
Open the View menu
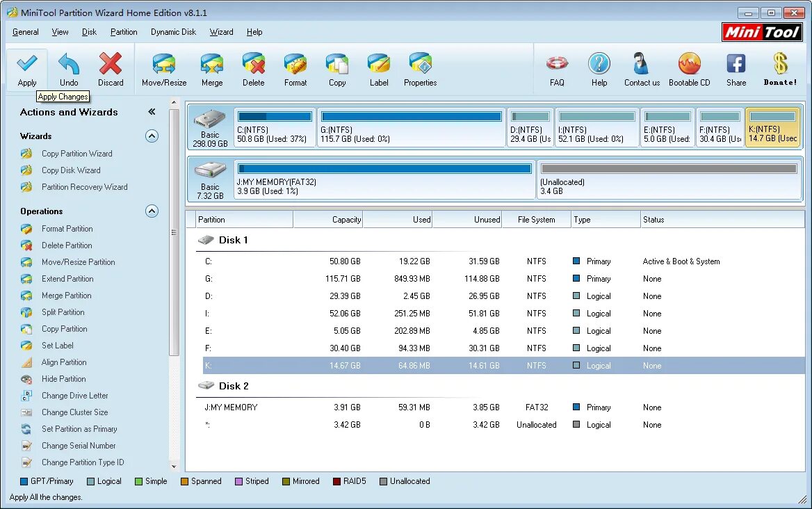(60, 32)
